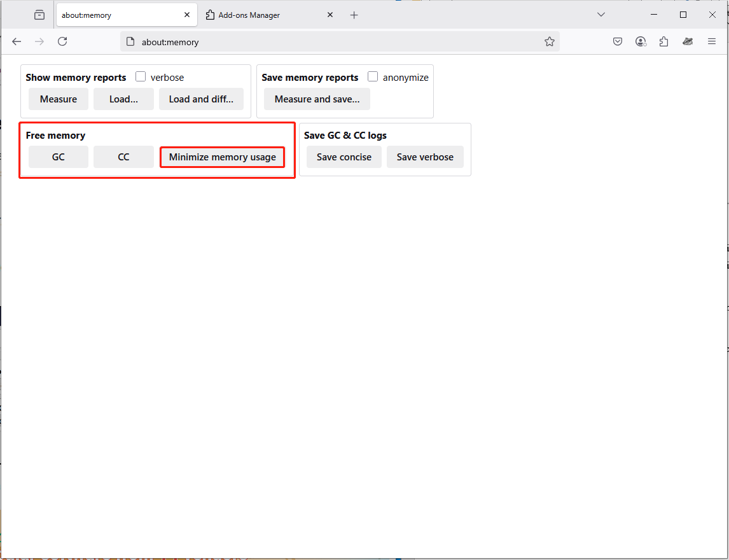Switch to the about:memory tab
Image resolution: width=729 pixels, height=560 pixels.
coord(127,15)
